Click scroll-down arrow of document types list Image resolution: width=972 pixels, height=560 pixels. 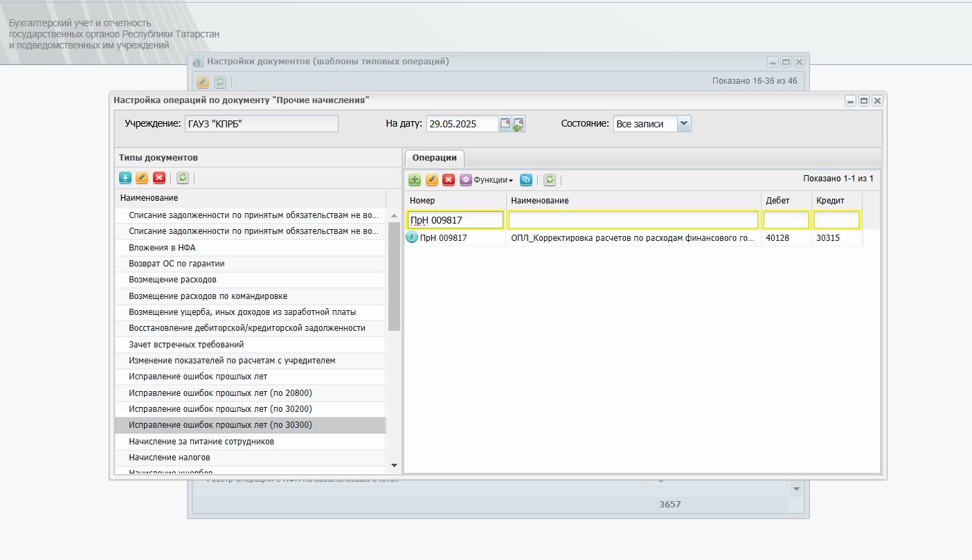point(395,466)
